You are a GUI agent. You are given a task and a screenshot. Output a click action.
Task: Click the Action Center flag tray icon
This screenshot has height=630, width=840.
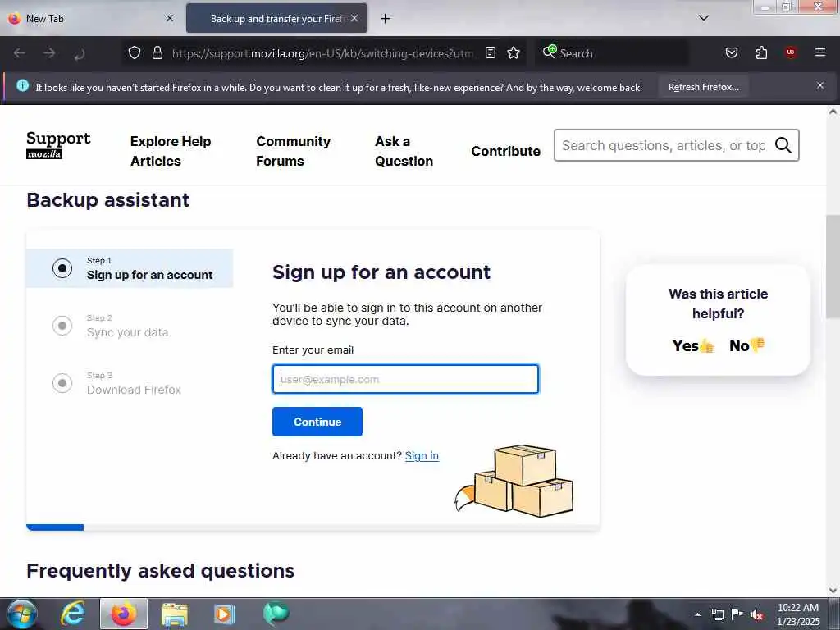point(737,614)
